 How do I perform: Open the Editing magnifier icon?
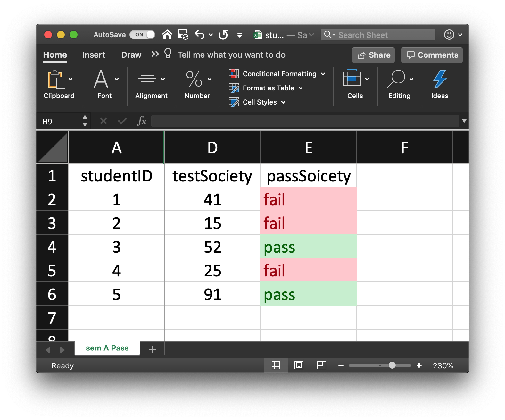point(396,79)
